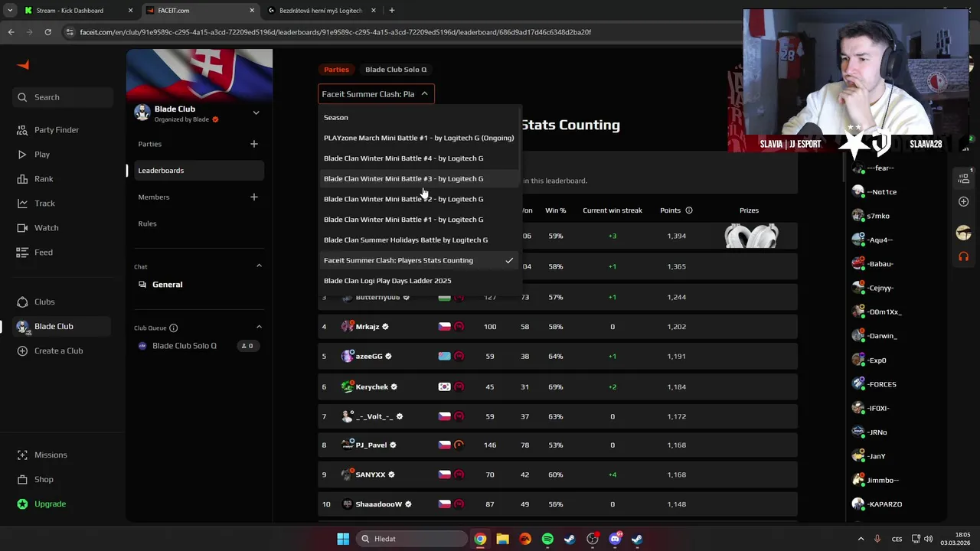Open Mrkajz player profile
The height and width of the screenshot is (551, 980).
[x=367, y=327]
